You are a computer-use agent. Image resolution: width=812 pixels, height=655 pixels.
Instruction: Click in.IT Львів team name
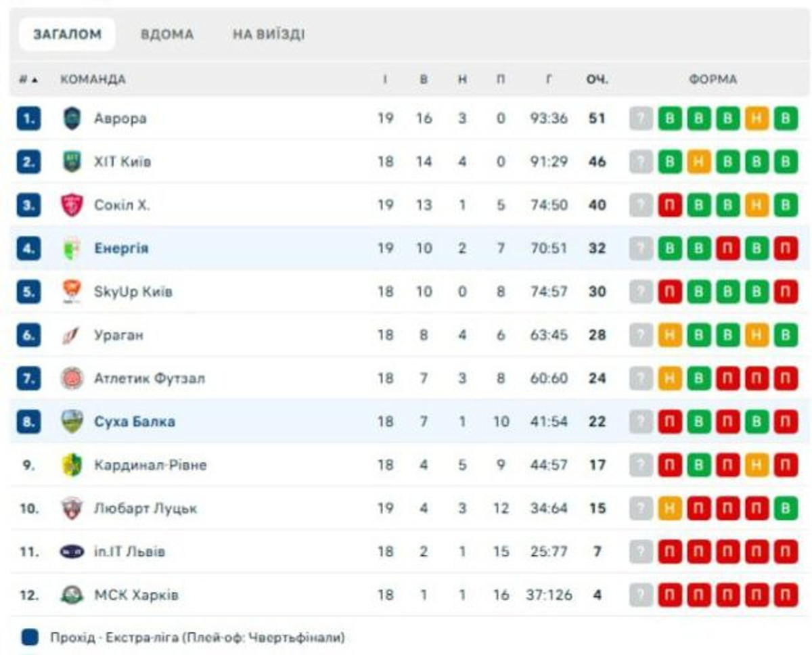[x=129, y=552]
